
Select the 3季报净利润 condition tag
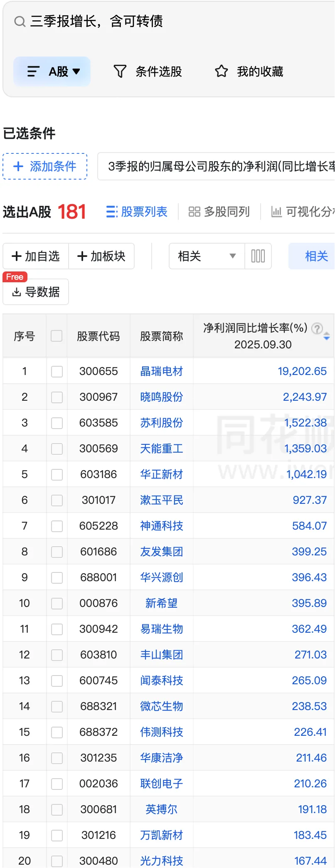(x=216, y=166)
